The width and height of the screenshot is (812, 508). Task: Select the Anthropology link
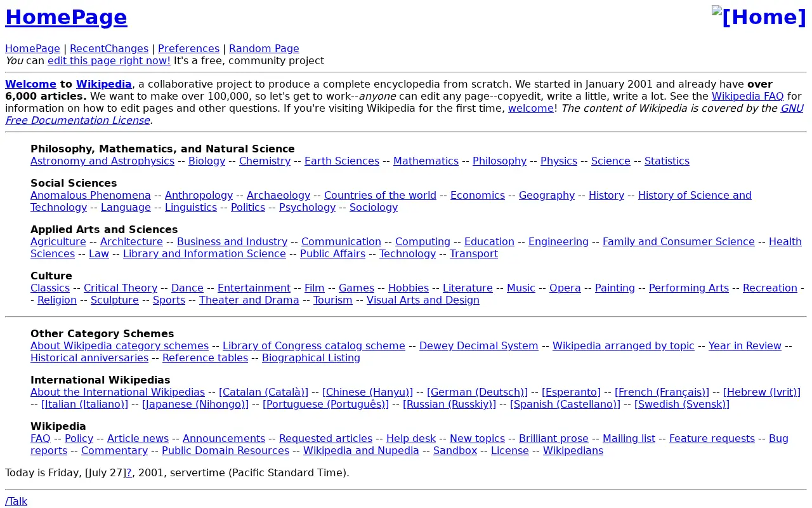(x=199, y=196)
